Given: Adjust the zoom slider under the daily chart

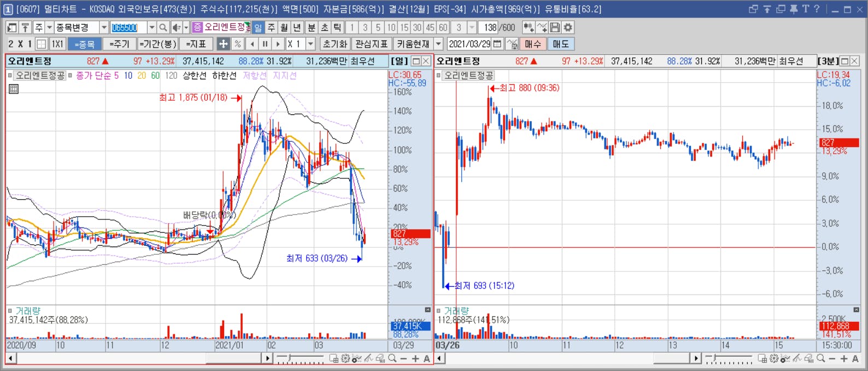Looking at the screenshot, I should [x=300, y=358].
